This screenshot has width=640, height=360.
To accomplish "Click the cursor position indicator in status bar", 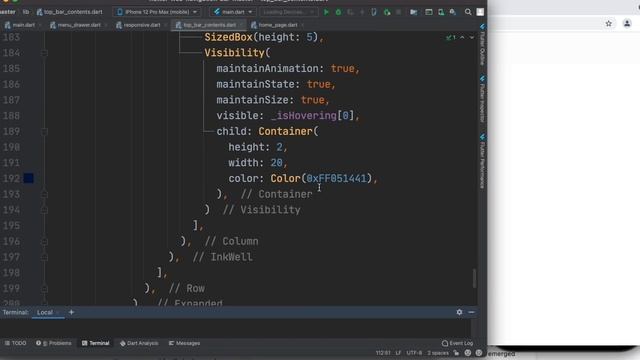I will pyautogui.click(x=383, y=353).
